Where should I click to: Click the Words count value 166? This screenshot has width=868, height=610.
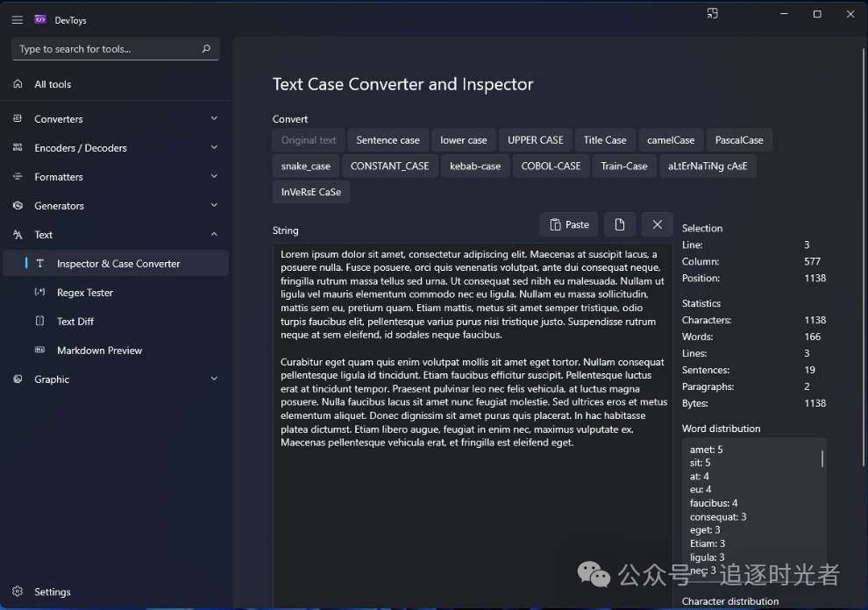tap(812, 337)
